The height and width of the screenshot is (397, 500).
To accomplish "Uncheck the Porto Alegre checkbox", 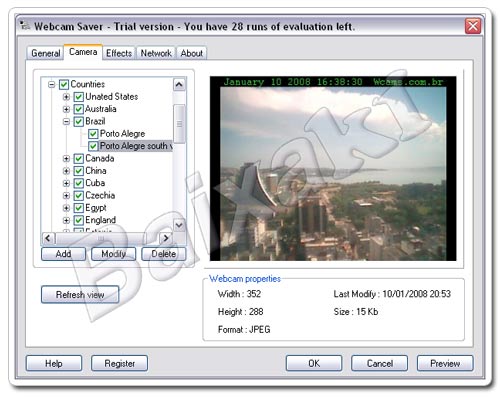I will [93, 134].
